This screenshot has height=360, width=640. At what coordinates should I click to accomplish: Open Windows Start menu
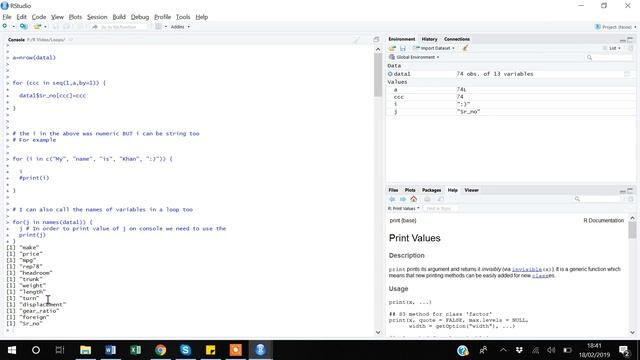tap(11, 350)
